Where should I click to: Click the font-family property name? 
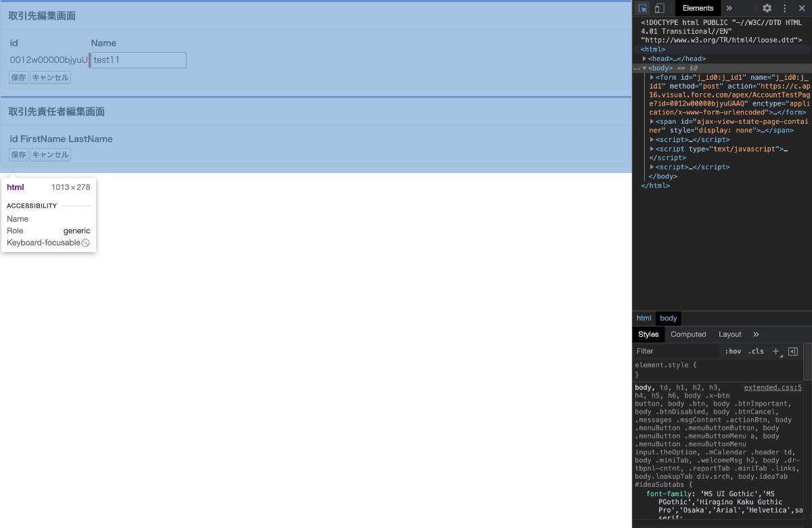coord(669,494)
